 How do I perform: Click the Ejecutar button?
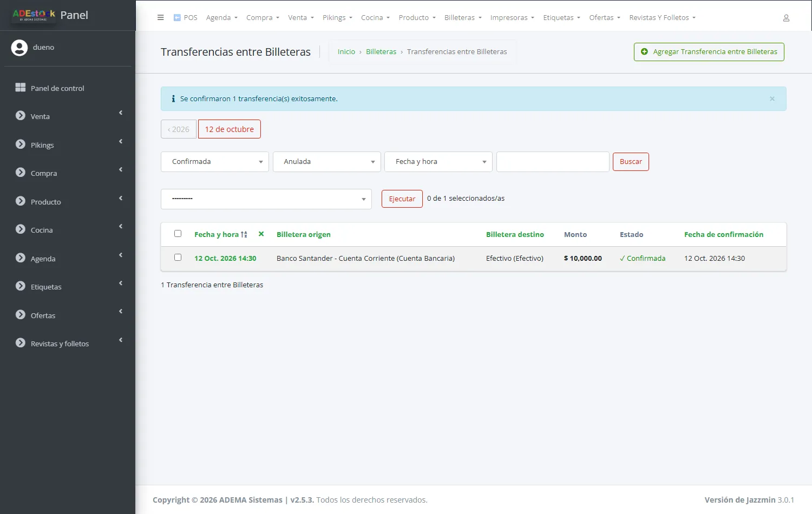click(x=402, y=199)
